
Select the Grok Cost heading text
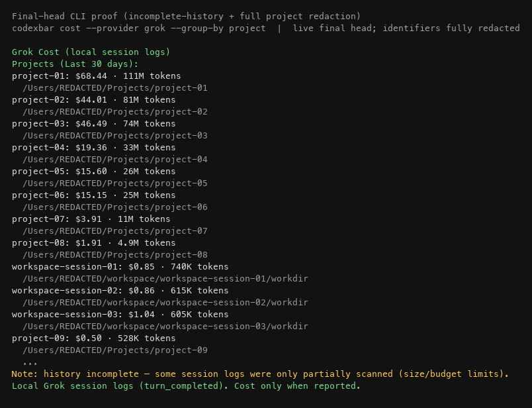point(91,52)
